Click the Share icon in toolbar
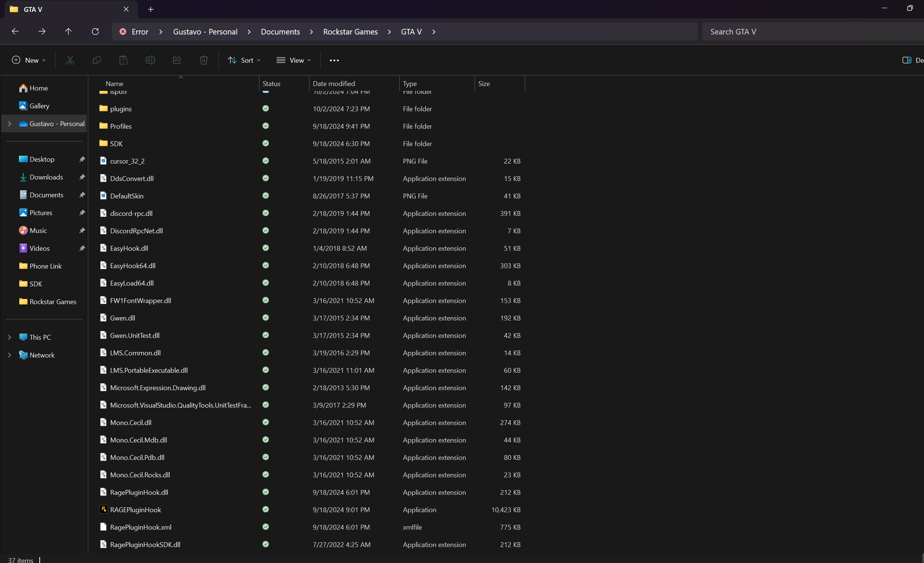The width and height of the screenshot is (924, 563). coord(177,60)
